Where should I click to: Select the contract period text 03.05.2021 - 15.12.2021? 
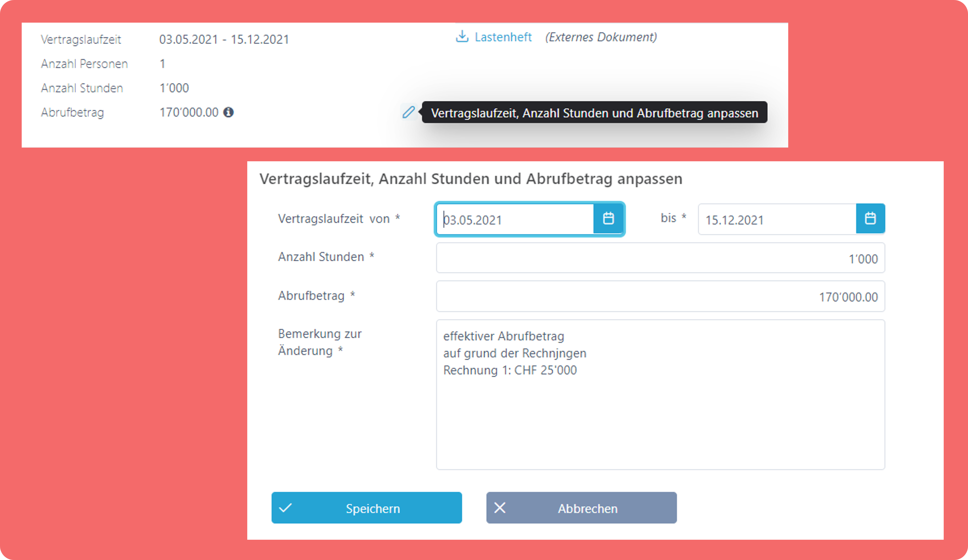pyautogui.click(x=224, y=39)
